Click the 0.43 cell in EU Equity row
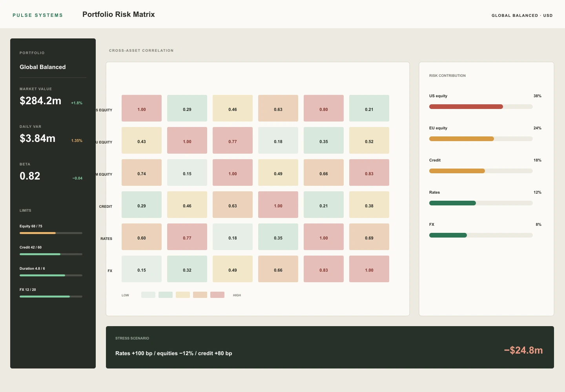Viewport: 565px width, 392px height. [142, 140]
